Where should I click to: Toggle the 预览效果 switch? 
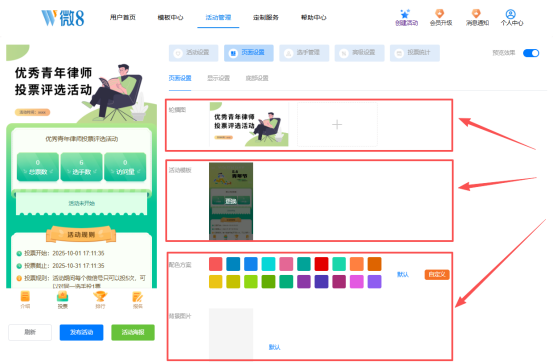click(531, 53)
